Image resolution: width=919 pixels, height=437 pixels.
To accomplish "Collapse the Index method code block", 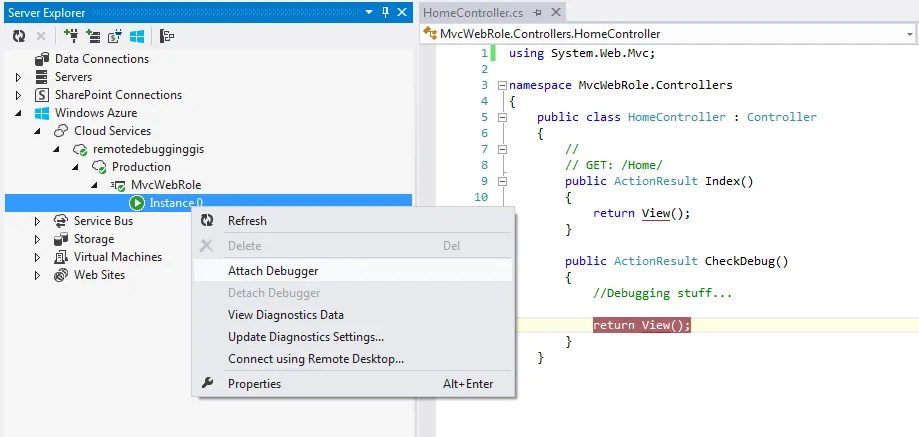I will (x=502, y=182).
